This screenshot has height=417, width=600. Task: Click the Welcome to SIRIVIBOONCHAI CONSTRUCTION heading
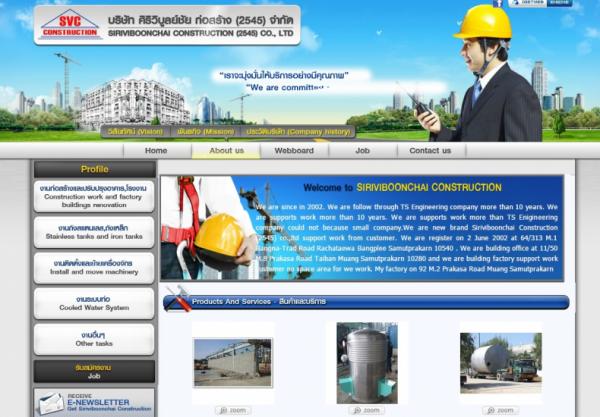tap(402, 187)
